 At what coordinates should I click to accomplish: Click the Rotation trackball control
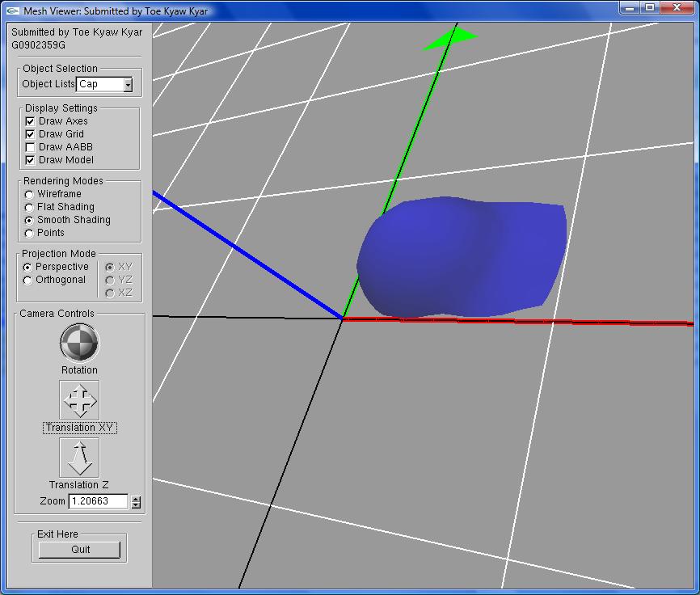coord(79,343)
